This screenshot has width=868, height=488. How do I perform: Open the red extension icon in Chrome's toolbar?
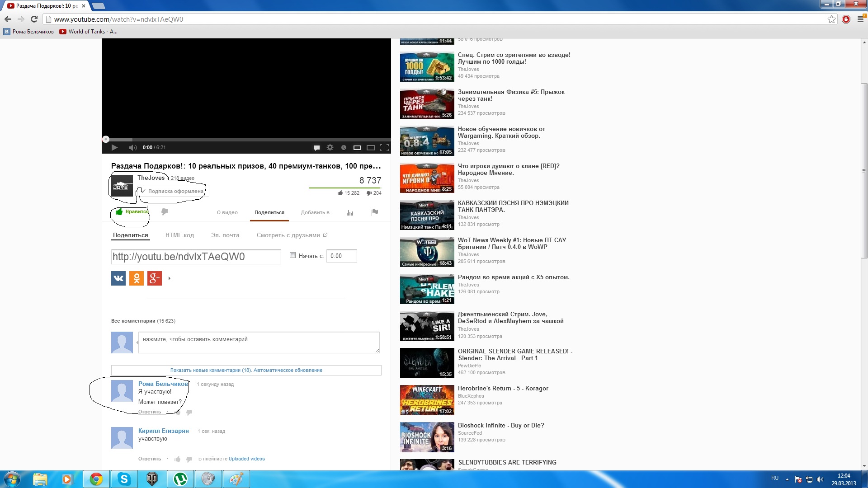(846, 19)
